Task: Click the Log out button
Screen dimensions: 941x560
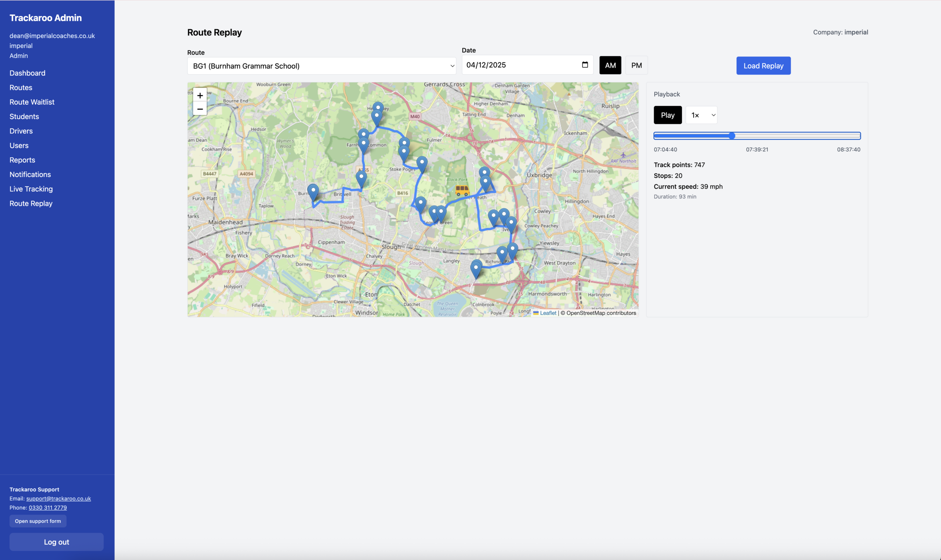Action: click(x=56, y=542)
